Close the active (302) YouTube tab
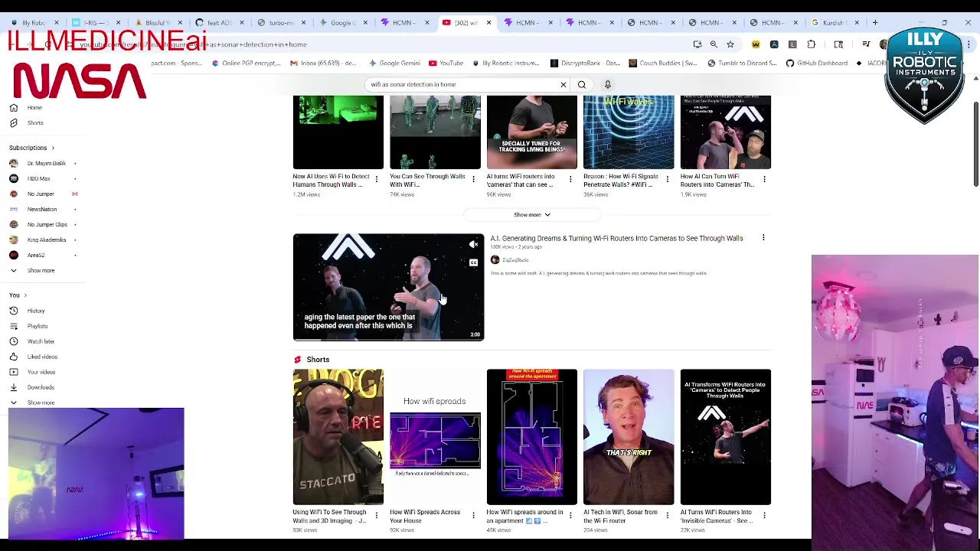Image resolution: width=980 pixels, height=551 pixels. (x=488, y=22)
